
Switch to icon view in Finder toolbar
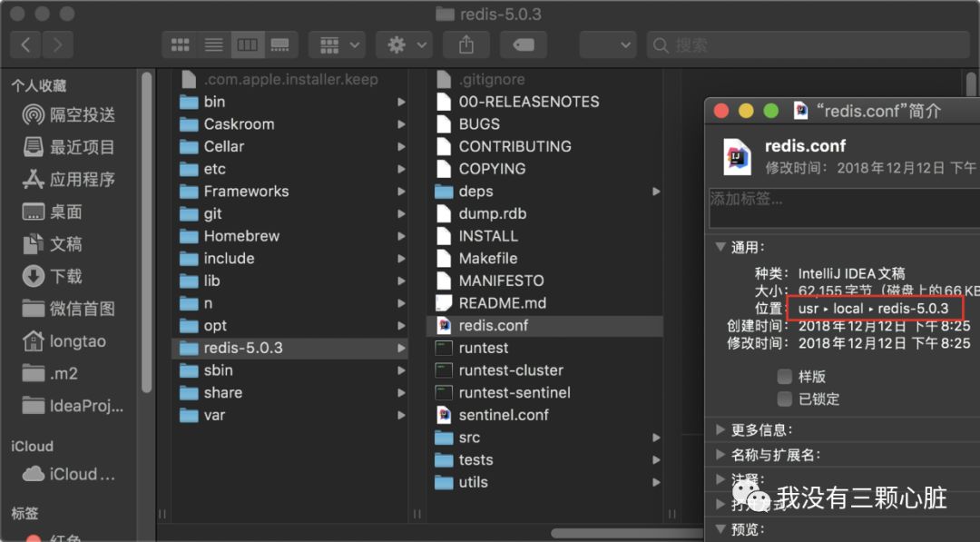click(180, 44)
